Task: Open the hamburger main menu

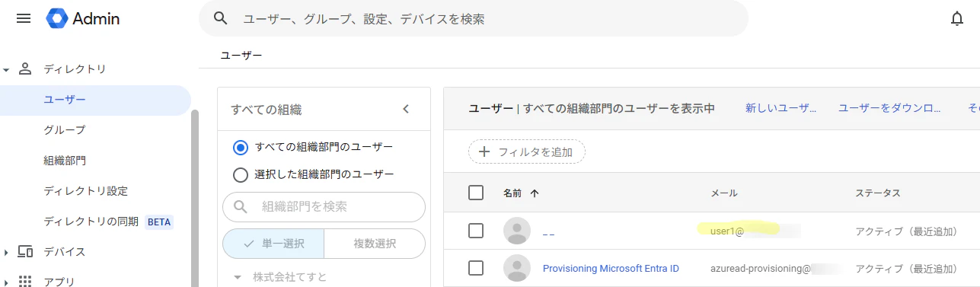Action: (x=24, y=19)
